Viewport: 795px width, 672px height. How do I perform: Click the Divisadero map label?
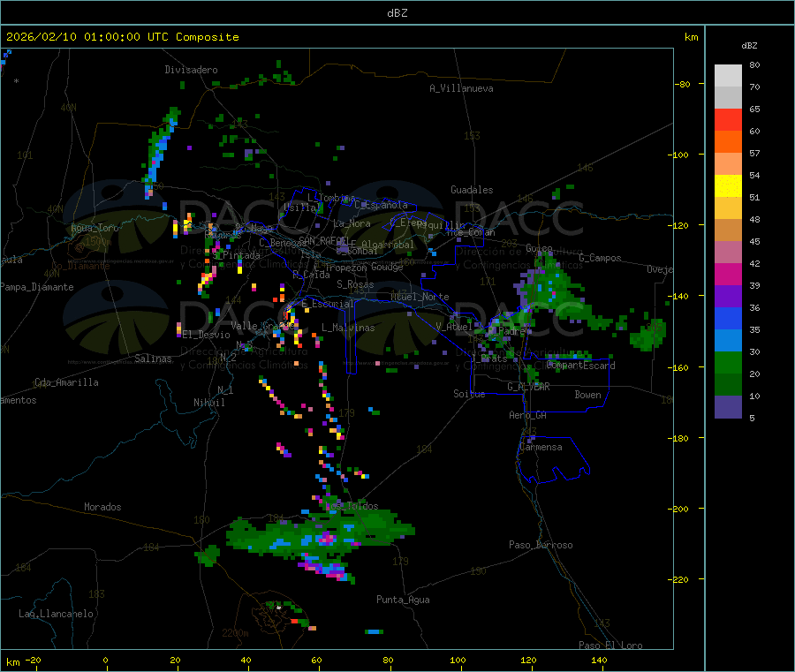(x=191, y=70)
